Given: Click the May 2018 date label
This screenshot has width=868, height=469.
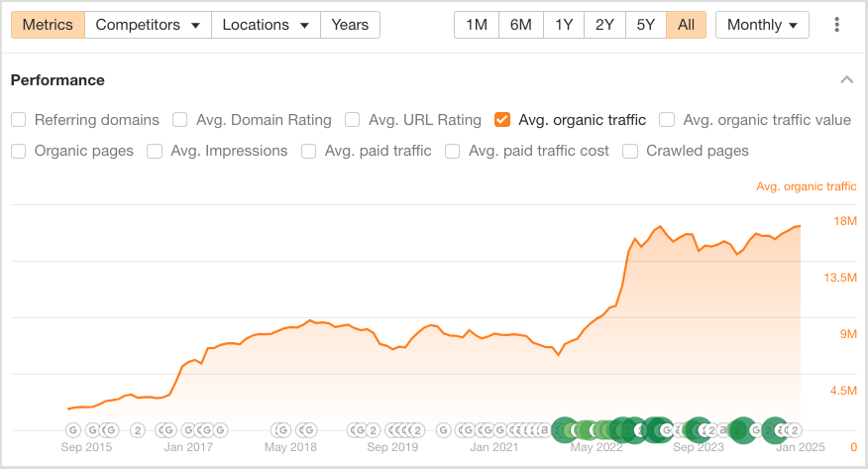Looking at the screenshot, I should [x=290, y=447].
